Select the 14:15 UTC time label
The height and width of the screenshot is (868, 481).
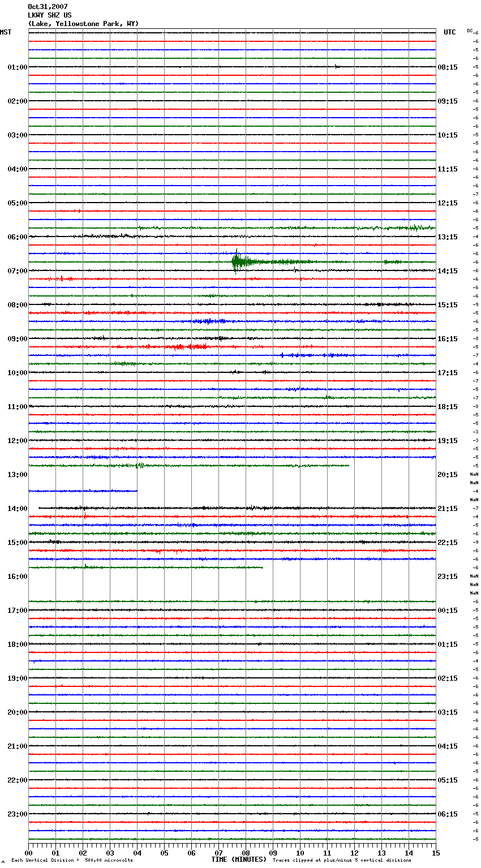(447, 271)
